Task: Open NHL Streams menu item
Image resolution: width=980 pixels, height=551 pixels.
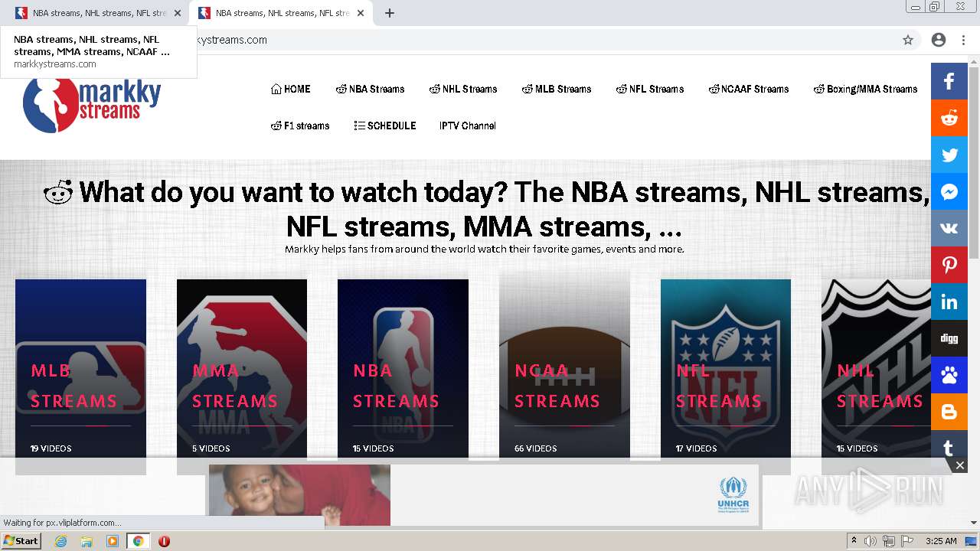Action: coord(463,89)
